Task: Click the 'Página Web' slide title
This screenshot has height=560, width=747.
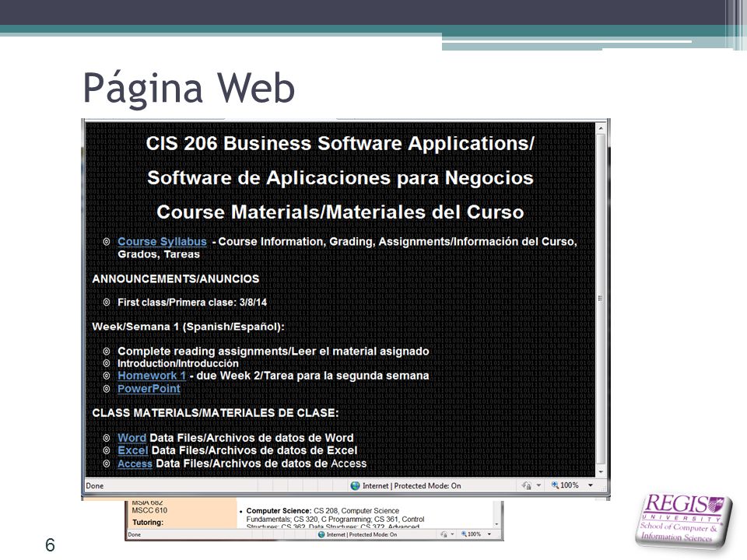Action: tap(189, 88)
